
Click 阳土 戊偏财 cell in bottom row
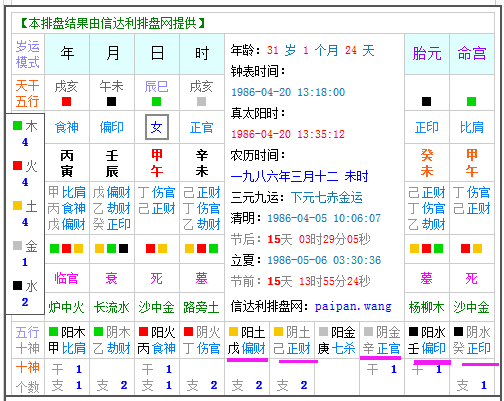tap(247, 340)
